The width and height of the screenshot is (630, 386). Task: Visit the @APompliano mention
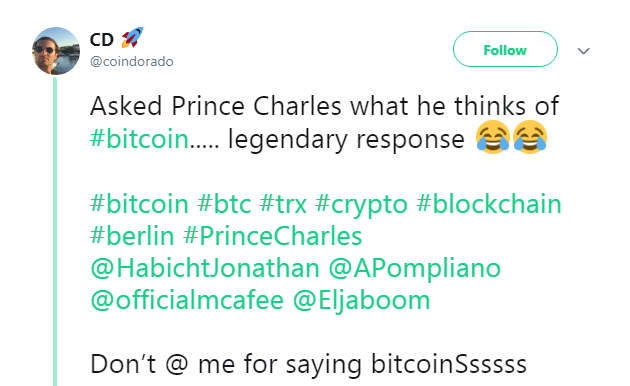pyautogui.click(x=415, y=269)
